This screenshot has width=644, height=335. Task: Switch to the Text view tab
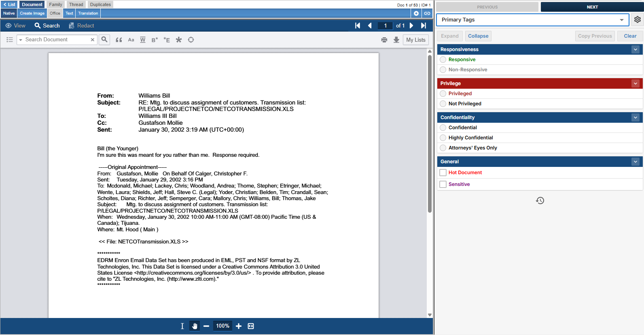[69, 13]
